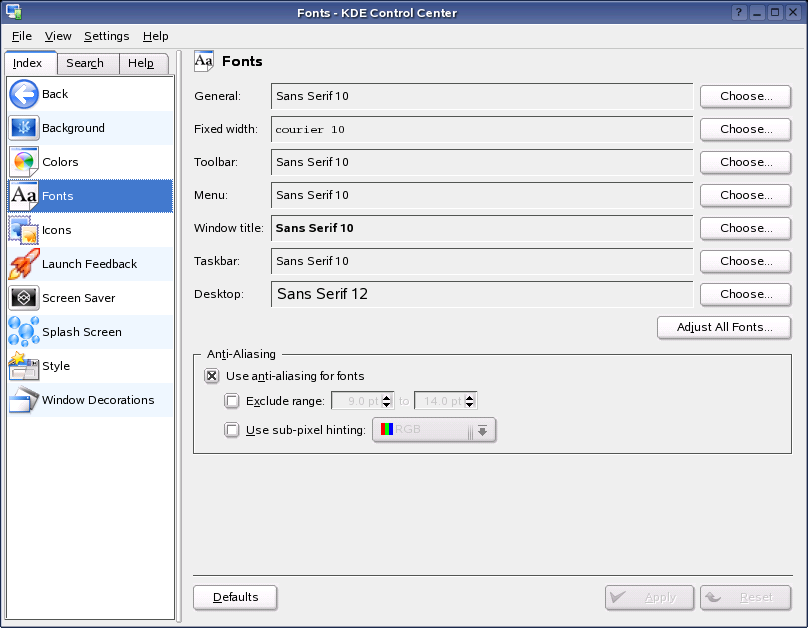808x628 pixels.
Task: Click the Taskbar font preview text
Action: 312,261
